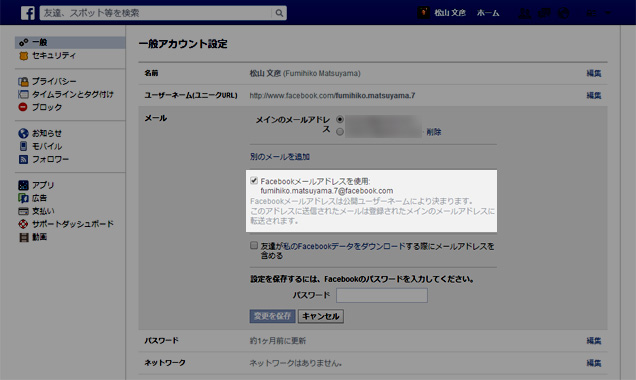Select the second email radio button
The width and height of the screenshot is (636, 380).
click(x=340, y=131)
